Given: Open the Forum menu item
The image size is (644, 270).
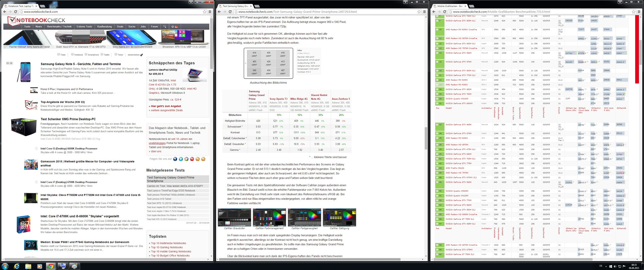Looking at the screenshot, I should pos(154,27).
